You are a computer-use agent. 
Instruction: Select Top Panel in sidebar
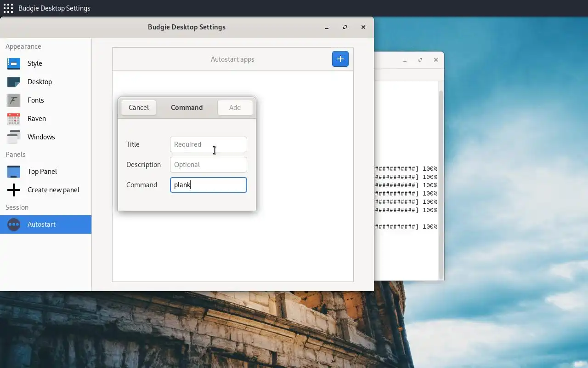click(x=45, y=172)
